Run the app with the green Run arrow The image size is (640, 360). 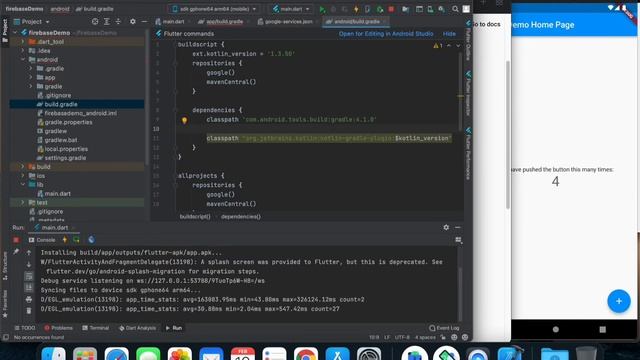click(x=322, y=9)
